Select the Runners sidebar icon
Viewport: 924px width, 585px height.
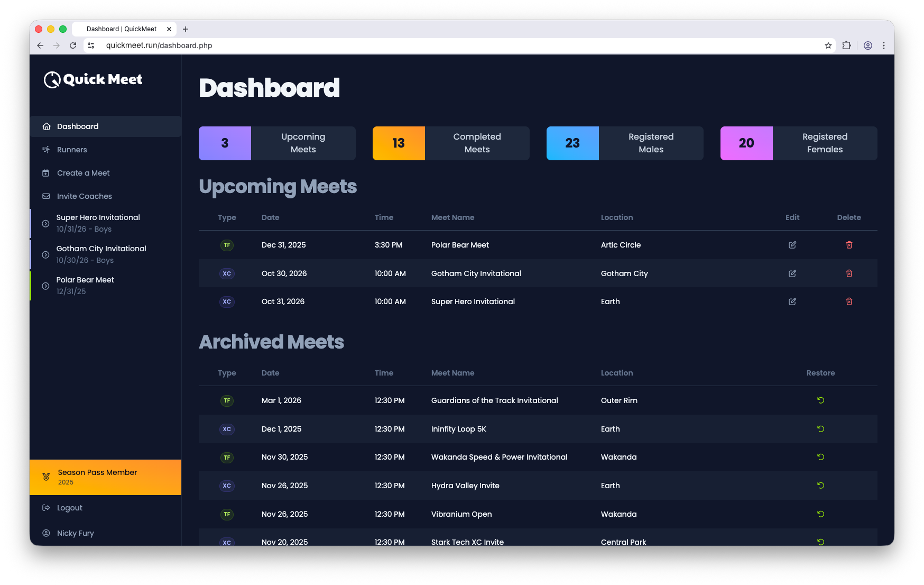pos(47,150)
